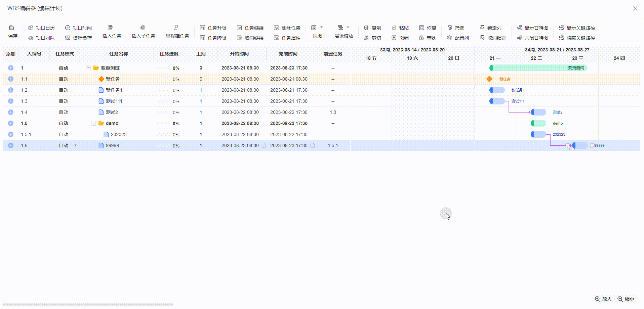
Task: Click the 放大 zoom in button
Action: pyautogui.click(x=603, y=299)
